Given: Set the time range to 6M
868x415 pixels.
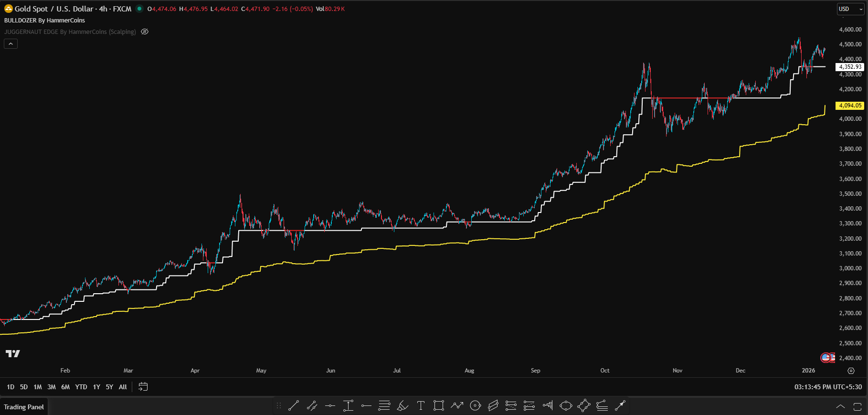Looking at the screenshot, I should click(65, 387).
